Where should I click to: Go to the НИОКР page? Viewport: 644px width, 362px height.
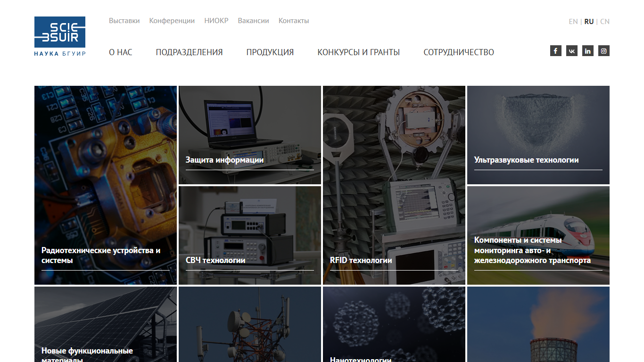[x=216, y=21]
